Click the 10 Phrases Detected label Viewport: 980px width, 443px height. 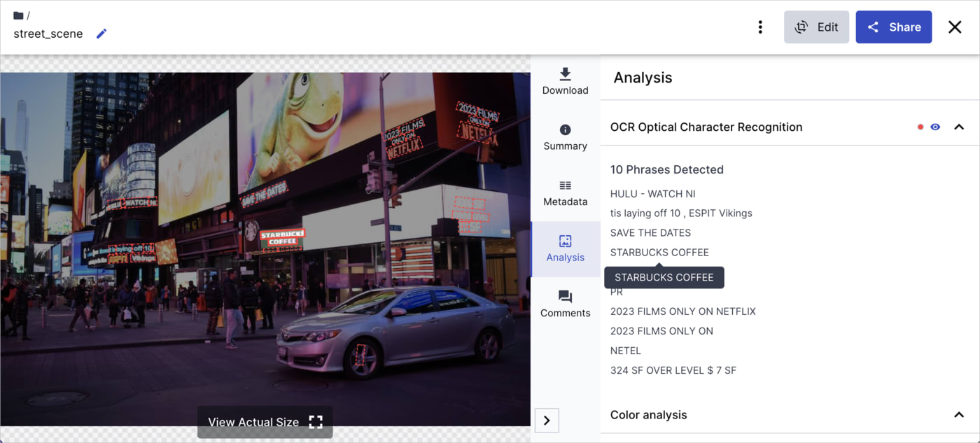coord(667,169)
